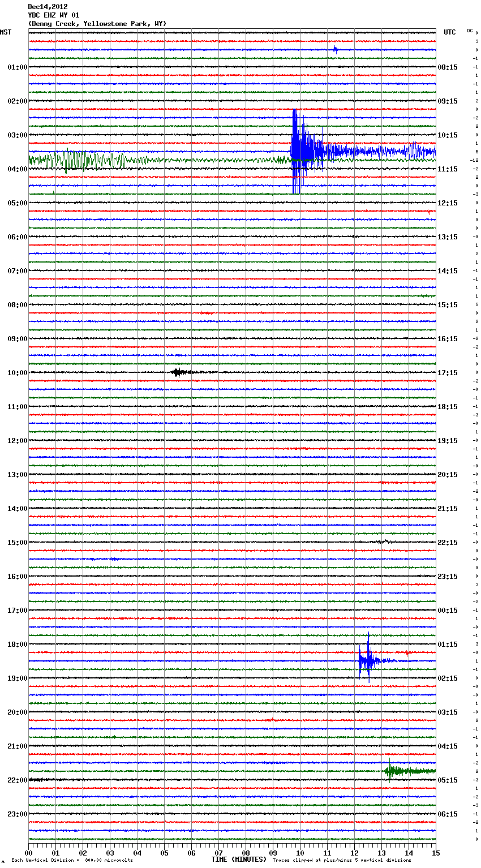Click the -12 DC offset value

[x=475, y=160]
